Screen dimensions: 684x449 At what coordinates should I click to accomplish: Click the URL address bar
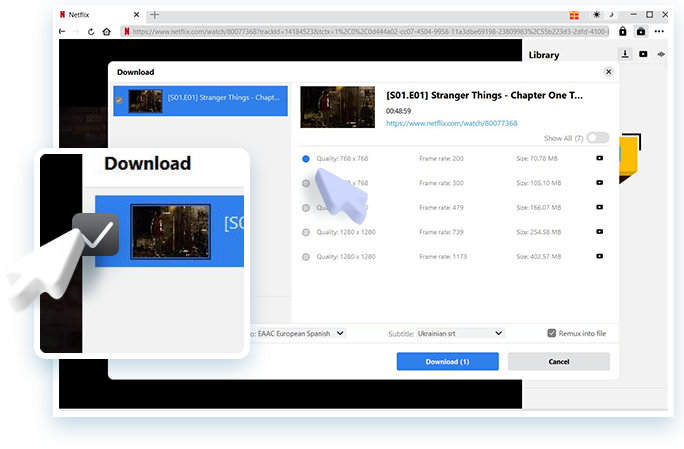coord(366,31)
